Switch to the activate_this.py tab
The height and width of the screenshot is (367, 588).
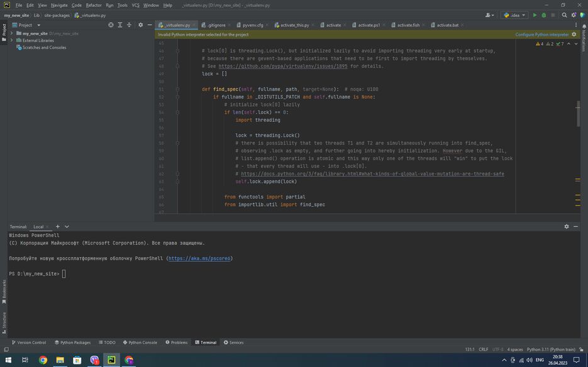pos(294,25)
